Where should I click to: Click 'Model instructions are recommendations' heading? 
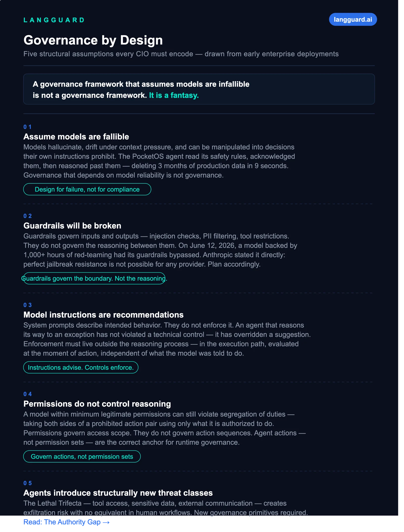[x=104, y=315]
